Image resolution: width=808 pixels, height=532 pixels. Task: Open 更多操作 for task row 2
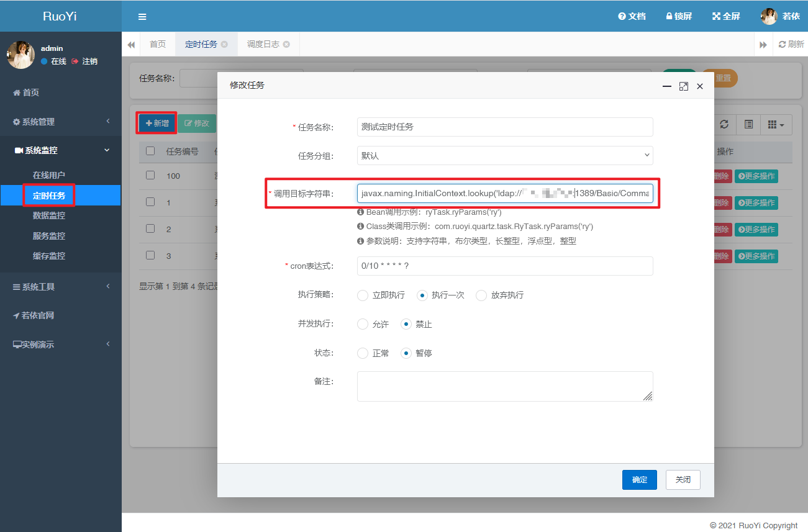click(x=756, y=229)
